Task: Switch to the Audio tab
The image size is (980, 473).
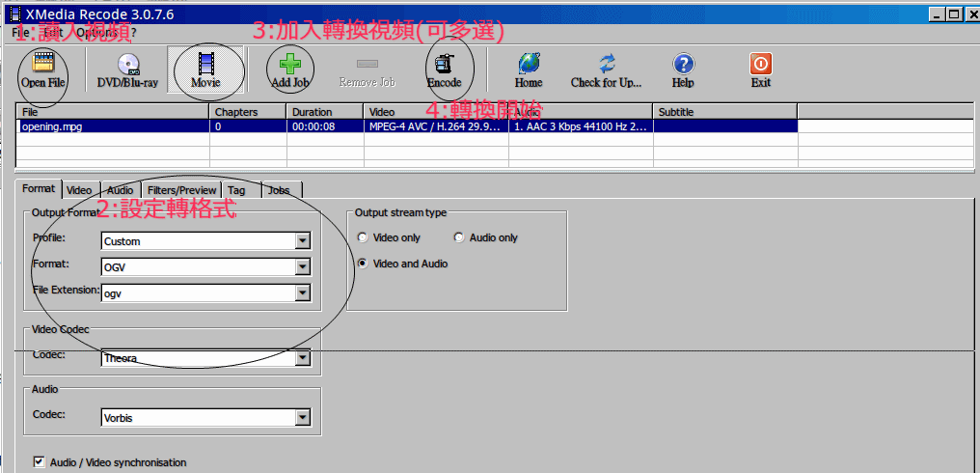Action: tap(120, 190)
